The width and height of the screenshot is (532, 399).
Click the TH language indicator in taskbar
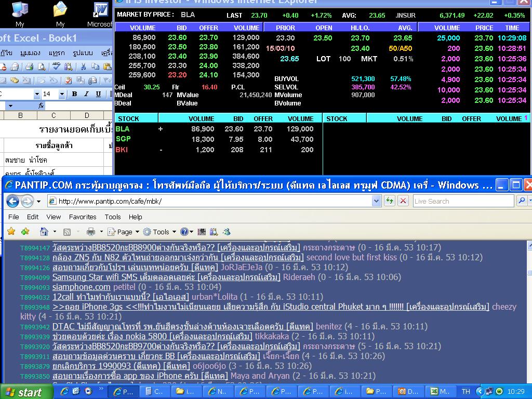[465, 392]
